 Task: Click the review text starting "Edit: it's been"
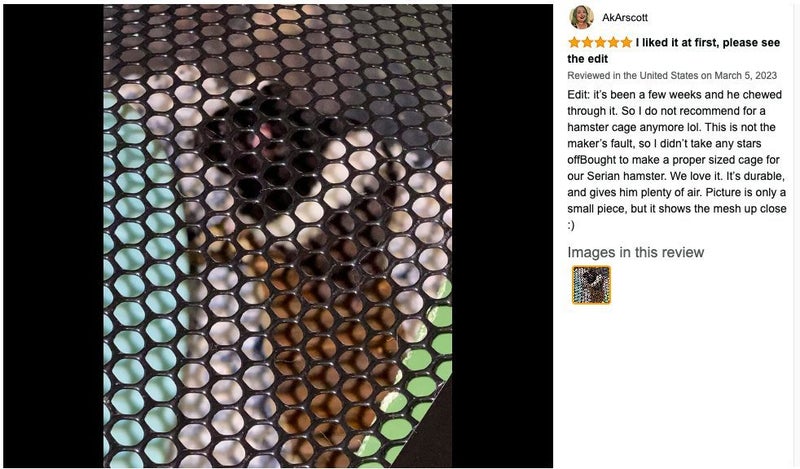click(x=677, y=160)
